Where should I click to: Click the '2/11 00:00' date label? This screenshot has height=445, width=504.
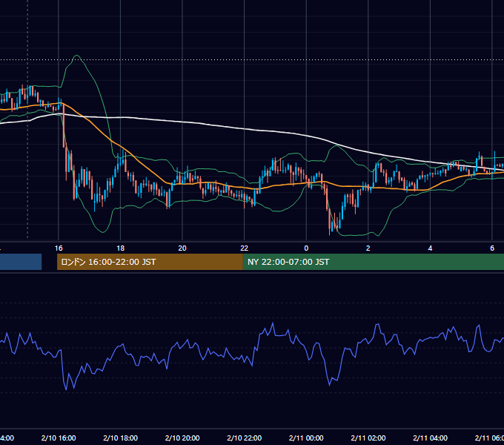pyautogui.click(x=306, y=438)
